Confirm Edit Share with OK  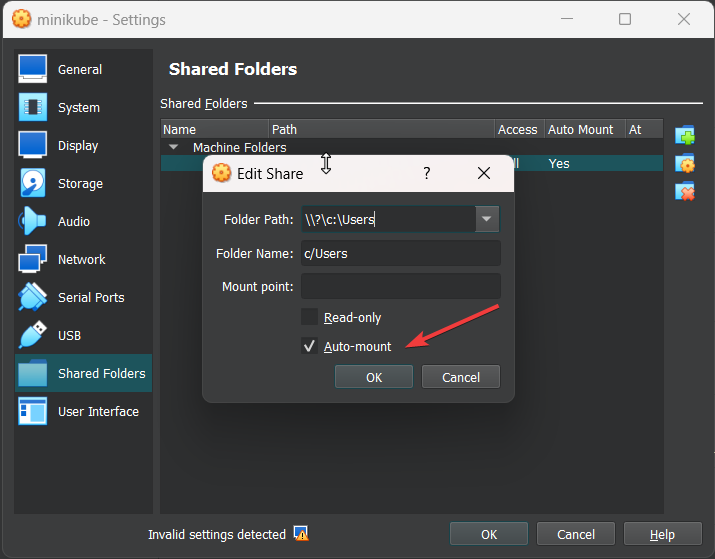[x=373, y=377]
